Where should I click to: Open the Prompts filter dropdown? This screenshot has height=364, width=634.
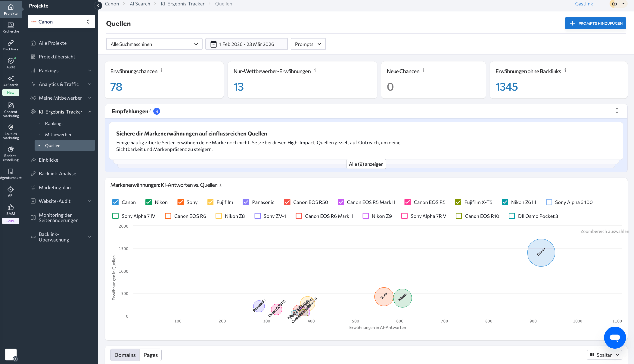(x=308, y=44)
